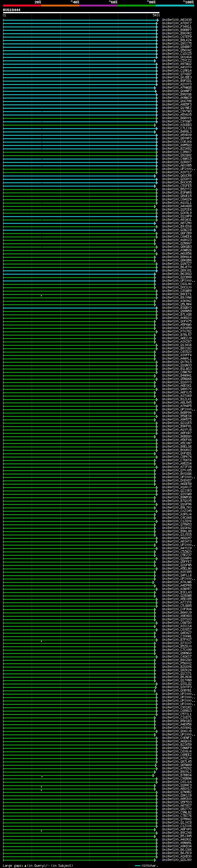Click the UniRef100_B9L7K0 label
197x868 pixels.
point(177,507)
